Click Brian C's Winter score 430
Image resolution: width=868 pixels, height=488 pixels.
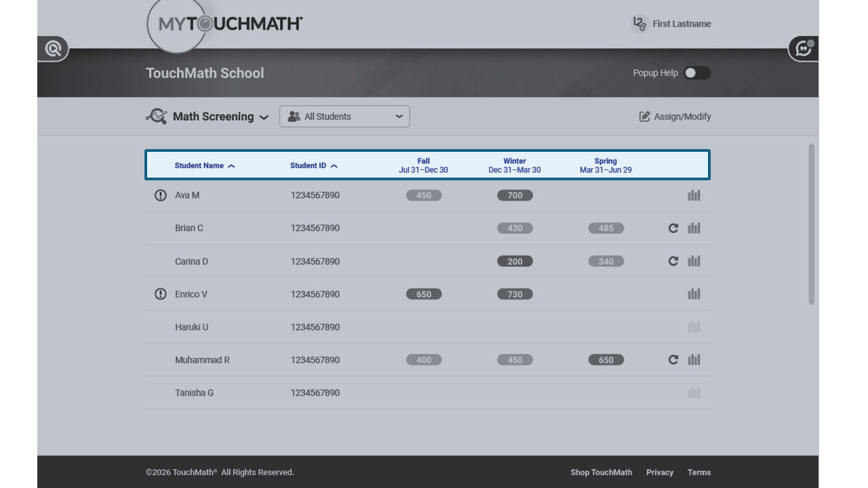[515, 228]
